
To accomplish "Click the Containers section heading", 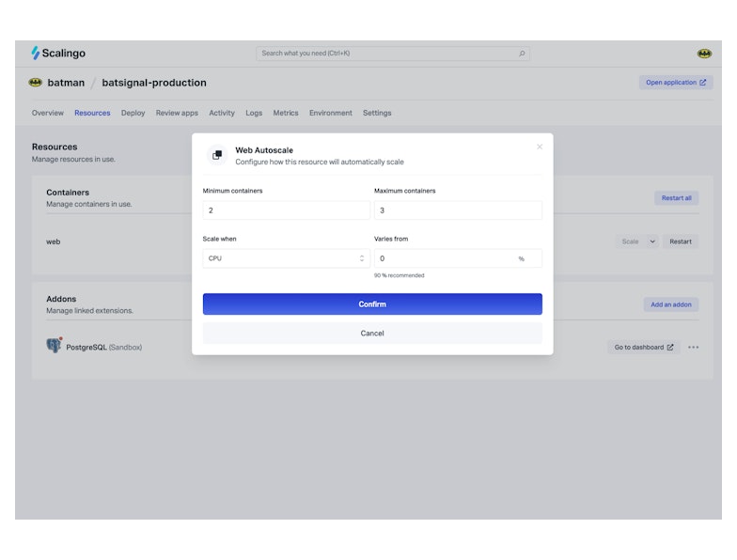I will click(68, 192).
